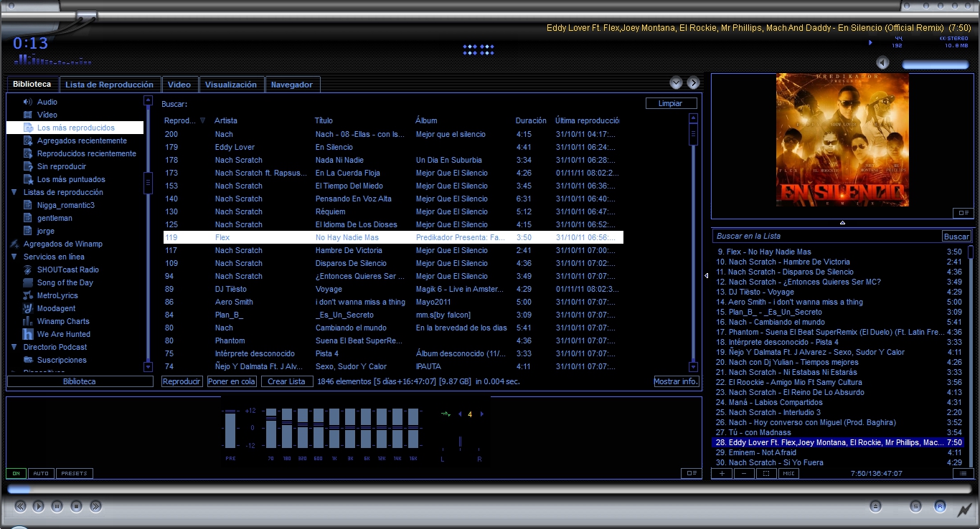Screen dimensions: 980x529
Task: Click the add (+) playlist button
Action: click(x=722, y=473)
